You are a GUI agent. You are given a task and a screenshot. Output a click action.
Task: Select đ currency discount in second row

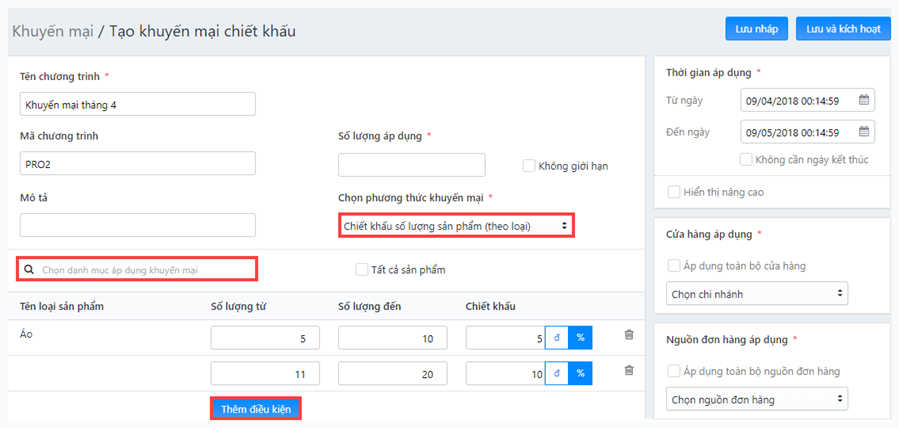point(556,373)
